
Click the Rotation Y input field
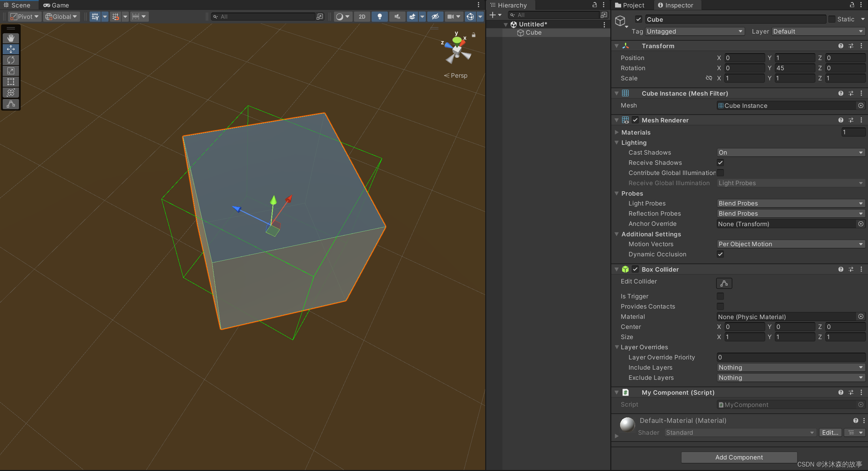point(794,68)
